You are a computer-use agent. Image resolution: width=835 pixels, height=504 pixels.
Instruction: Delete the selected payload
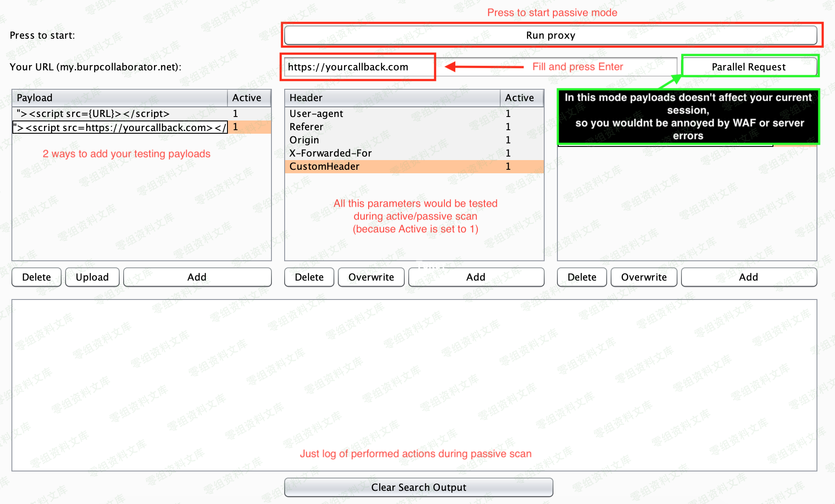point(37,277)
